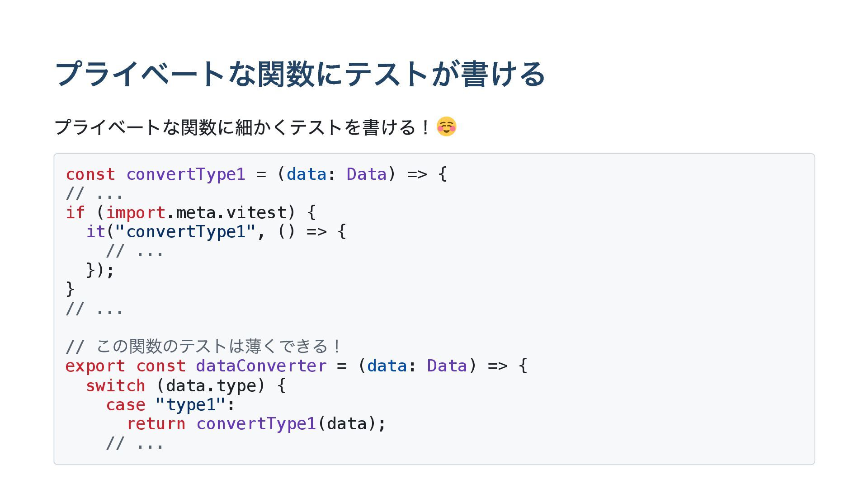Click the lone closing brace line
The image size is (868, 488).
point(70,289)
